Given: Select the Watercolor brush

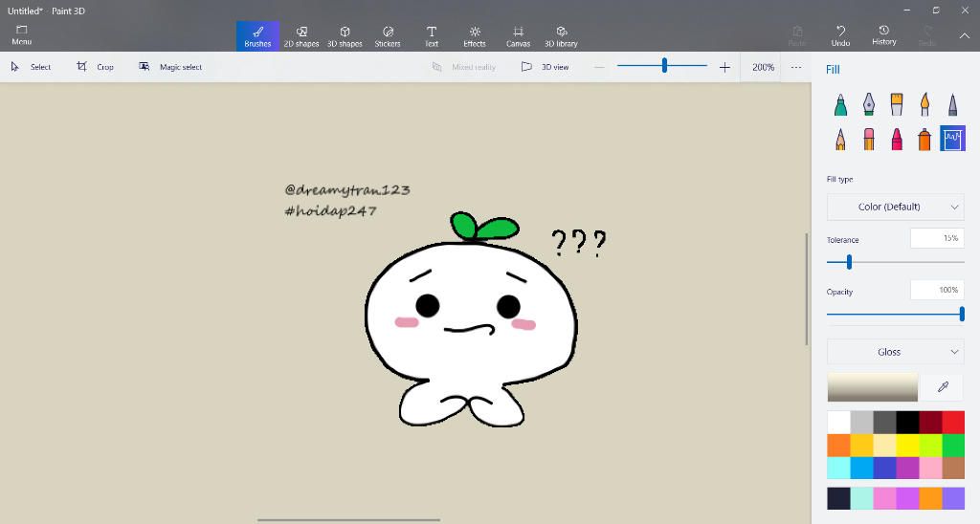Looking at the screenshot, I should tap(924, 104).
